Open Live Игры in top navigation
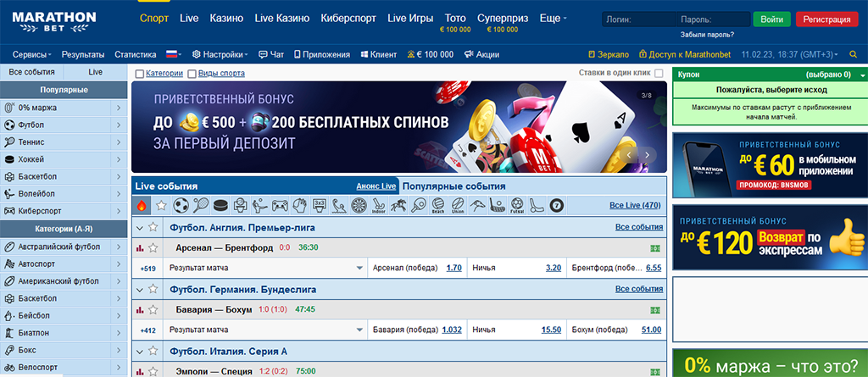Viewport: 868px width, 377px height. coord(410,19)
